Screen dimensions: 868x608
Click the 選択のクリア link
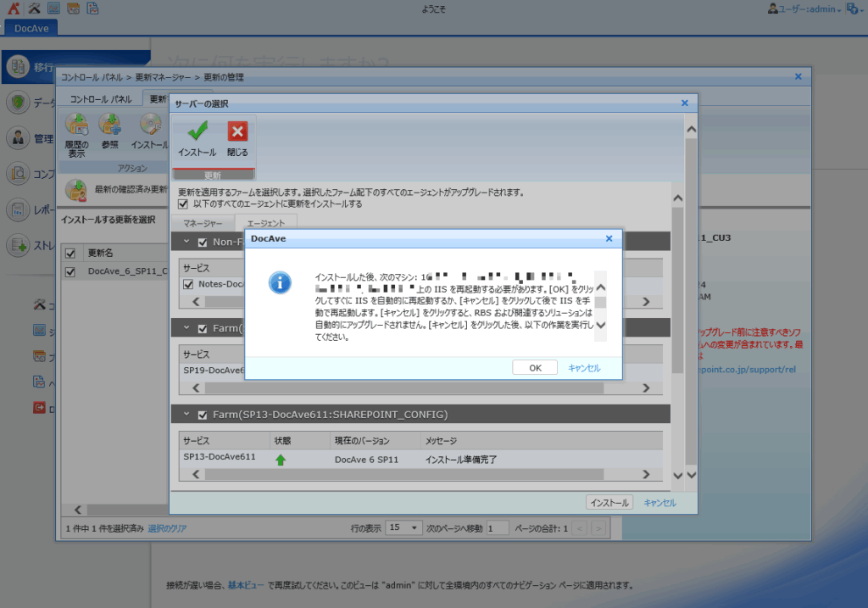pos(167,529)
